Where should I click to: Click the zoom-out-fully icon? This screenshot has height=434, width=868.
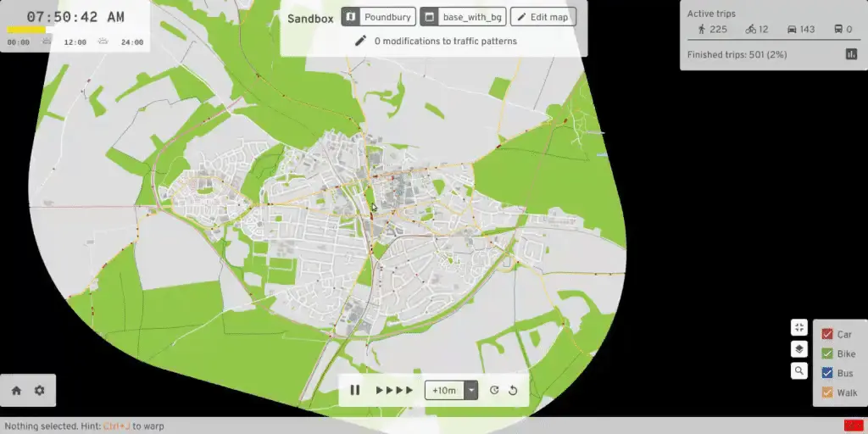(798, 328)
